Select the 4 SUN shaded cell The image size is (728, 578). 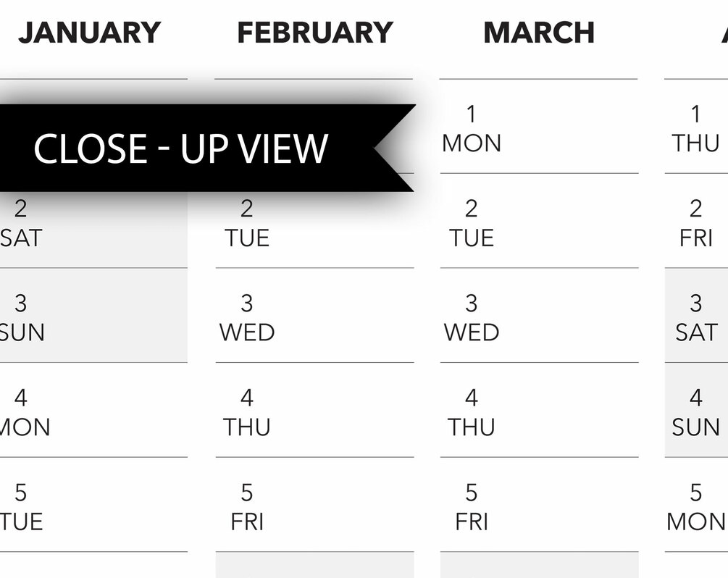(696, 410)
